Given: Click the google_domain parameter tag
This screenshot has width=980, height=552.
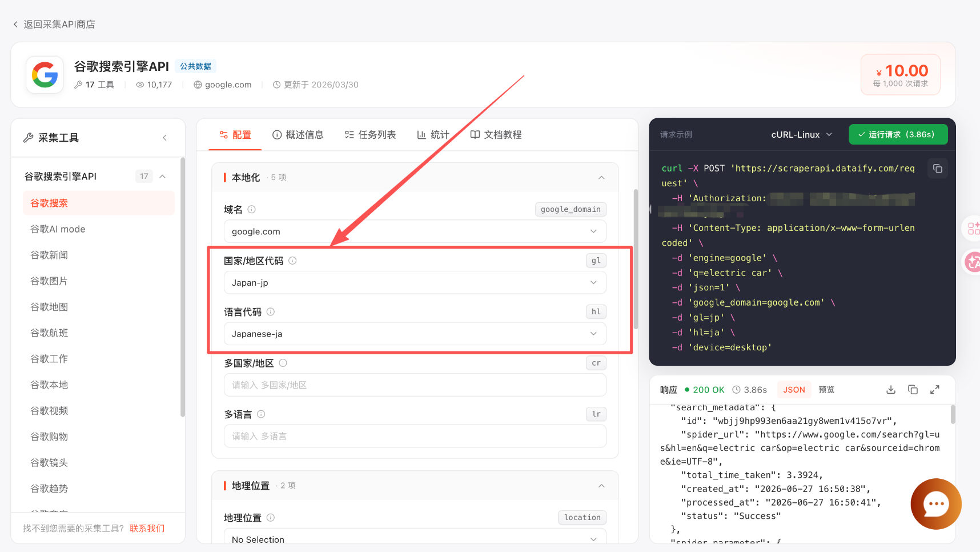Looking at the screenshot, I should pyautogui.click(x=571, y=210).
